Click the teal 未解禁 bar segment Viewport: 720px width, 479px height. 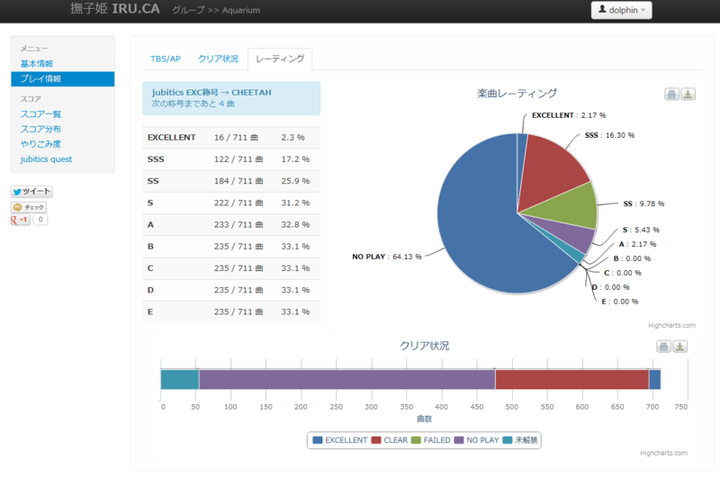pos(180,379)
